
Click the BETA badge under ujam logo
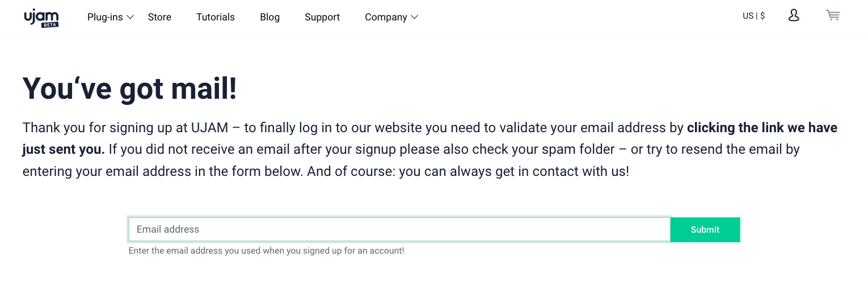(50, 25)
